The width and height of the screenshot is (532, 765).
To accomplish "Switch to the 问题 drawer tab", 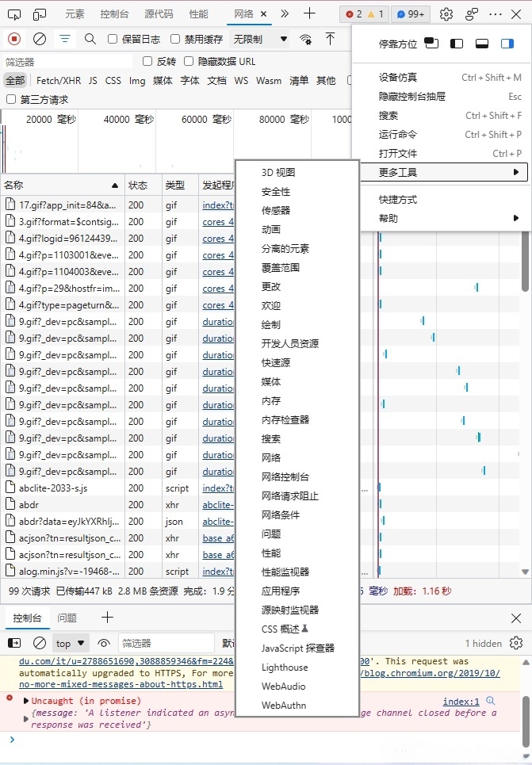I will click(67, 618).
